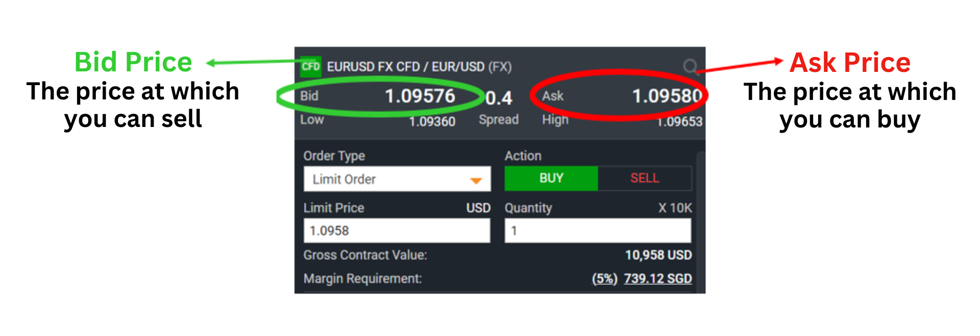
Task: Click the order panel's vertical scrollbar
Action: [701, 222]
